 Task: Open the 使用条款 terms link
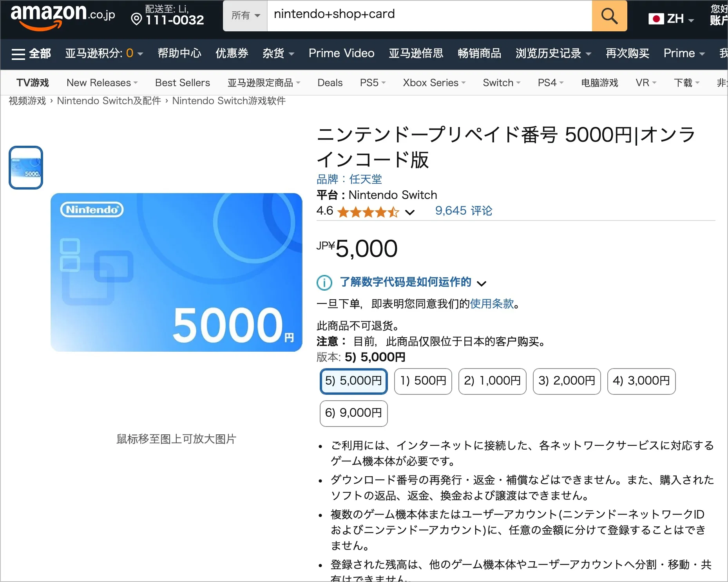tap(492, 304)
